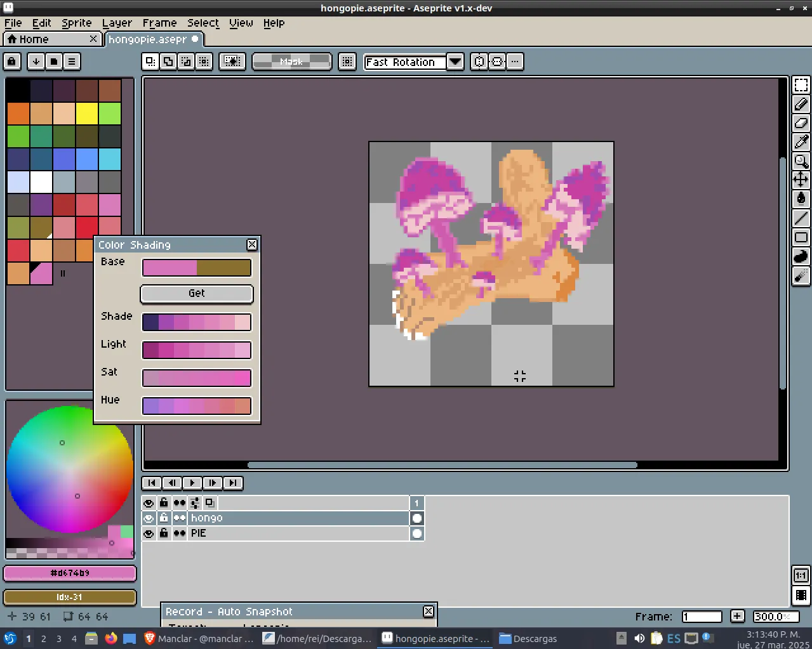Screen dimensions: 812x649
Task: Choose the Move tool
Action: (x=801, y=180)
